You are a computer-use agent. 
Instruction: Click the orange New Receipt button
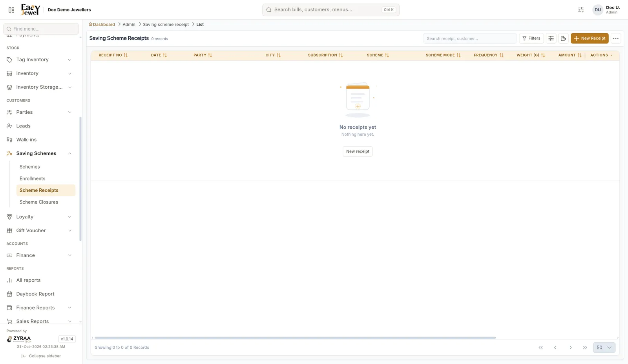(590, 38)
